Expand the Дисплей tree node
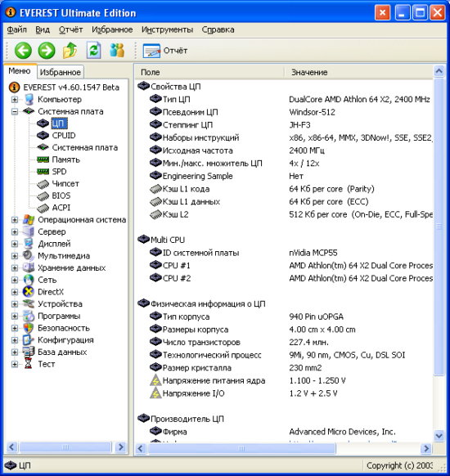 coord(14,244)
